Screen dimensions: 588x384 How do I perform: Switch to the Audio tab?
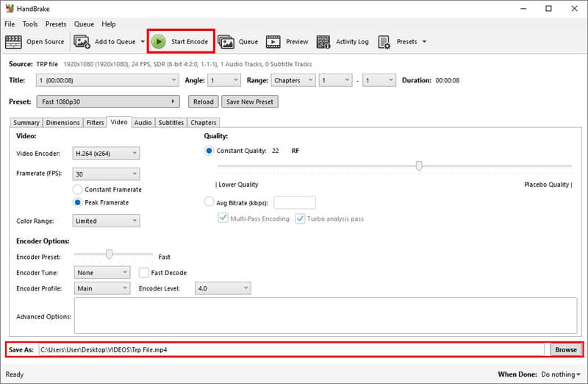[x=143, y=123]
